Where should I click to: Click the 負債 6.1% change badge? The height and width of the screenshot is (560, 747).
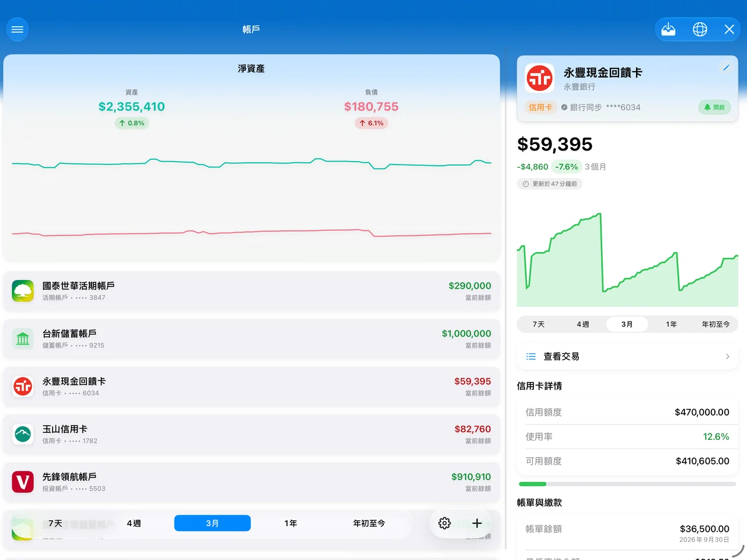[372, 123]
